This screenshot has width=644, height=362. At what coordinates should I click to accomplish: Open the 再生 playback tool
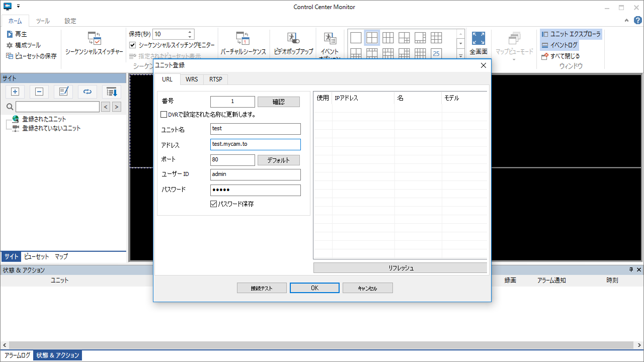(x=17, y=34)
